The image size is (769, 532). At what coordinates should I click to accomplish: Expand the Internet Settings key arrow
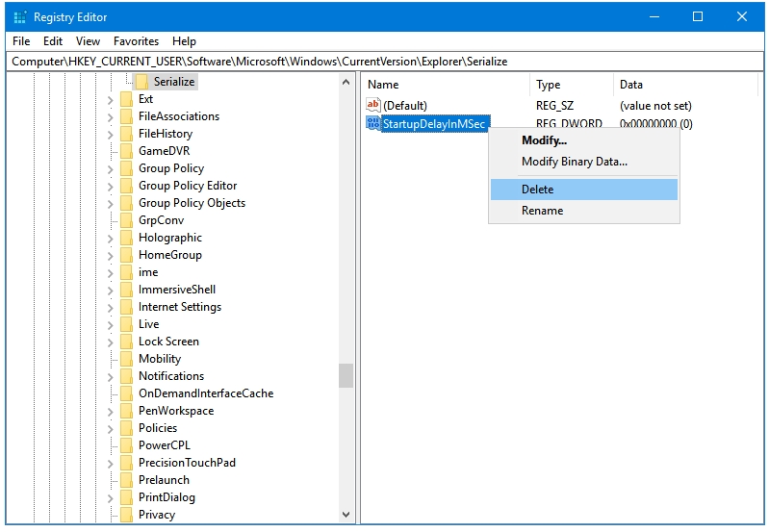(111, 307)
